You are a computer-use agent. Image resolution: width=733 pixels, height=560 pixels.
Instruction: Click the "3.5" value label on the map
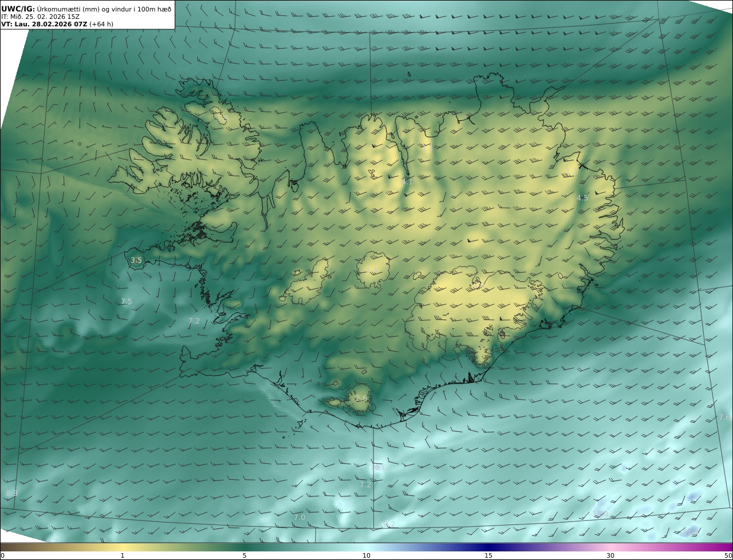click(136, 260)
